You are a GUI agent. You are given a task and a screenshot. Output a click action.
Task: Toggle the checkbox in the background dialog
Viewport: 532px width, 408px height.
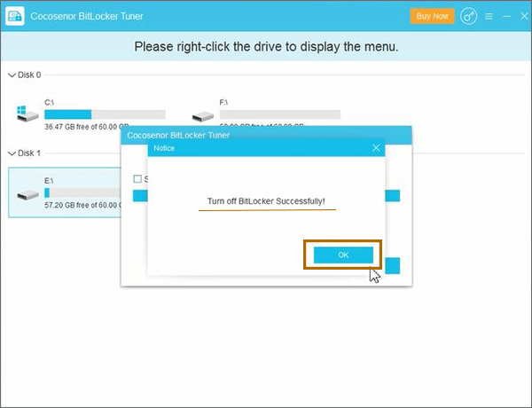pyautogui.click(x=137, y=179)
